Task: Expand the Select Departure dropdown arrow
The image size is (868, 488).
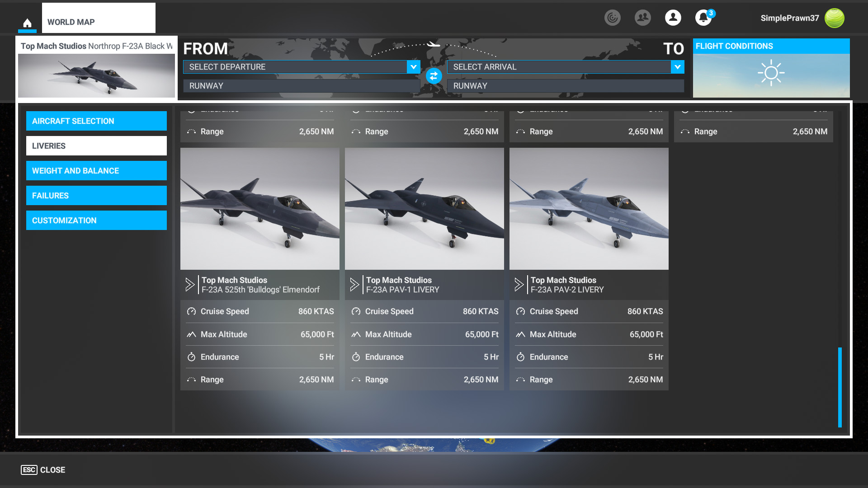Action: 413,67
